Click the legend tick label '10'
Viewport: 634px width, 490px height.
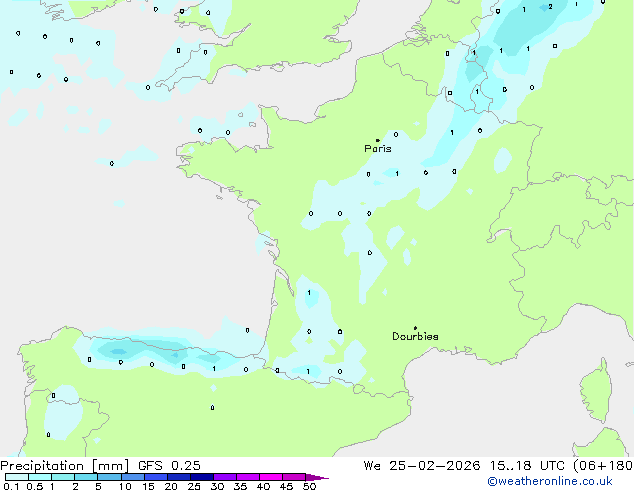point(125,486)
